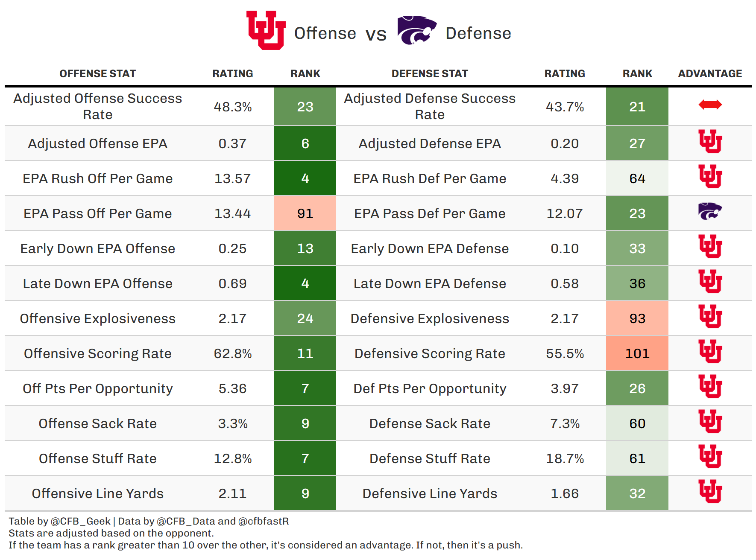Click Wildcat advantage logo in EPA Pass row

pos(710,211)
